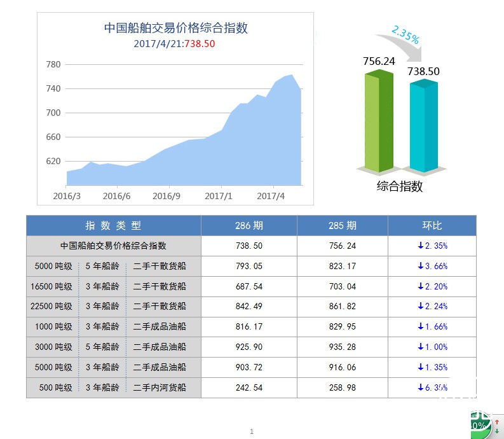Click the ↓1. 66% change cell
This screenshot has height=439, width=504.
(x=432, y=326)
